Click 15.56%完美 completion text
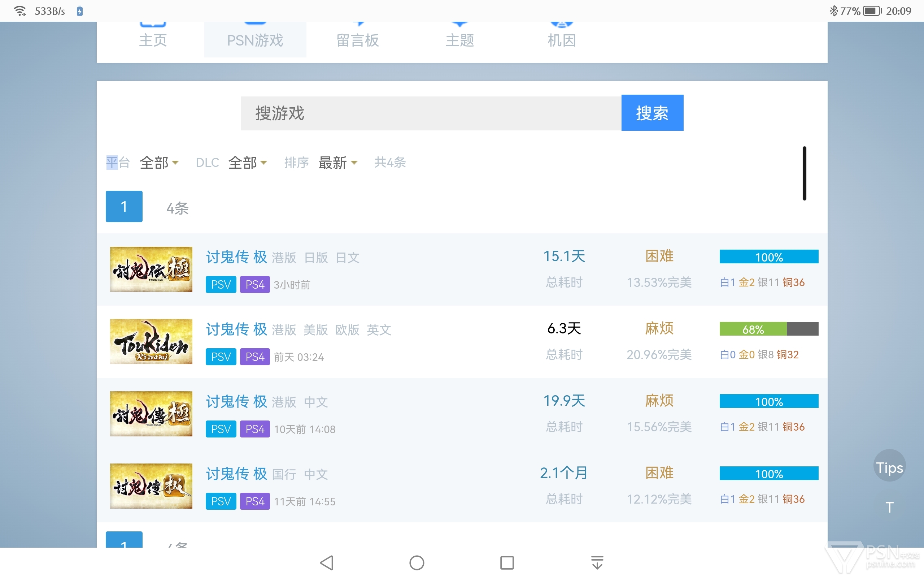The width and height of the screenshot is (924, 578). pyautogui.click(x=659, y=427)
